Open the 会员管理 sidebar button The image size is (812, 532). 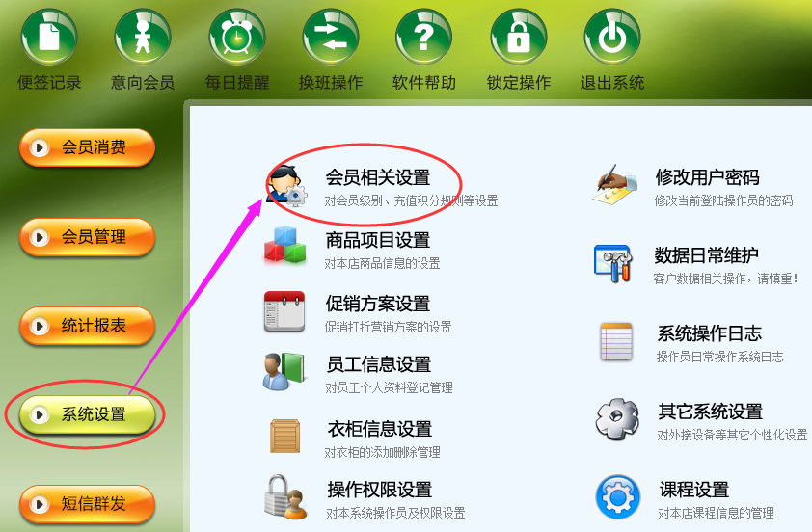pyautogui.click(x=87, y=237)
